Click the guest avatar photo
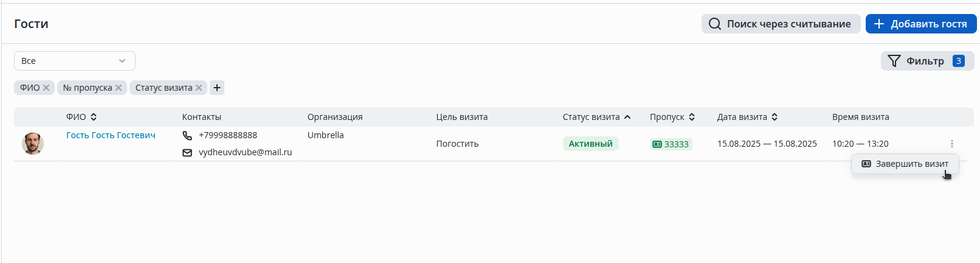The height and width of the screenshot is (263, 980). (x=33, y=144)
